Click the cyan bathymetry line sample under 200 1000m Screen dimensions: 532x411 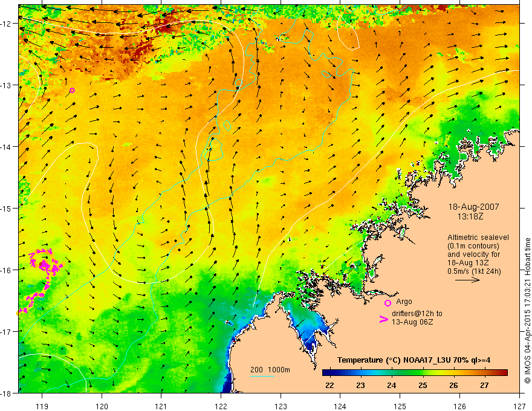pos(262,376)
